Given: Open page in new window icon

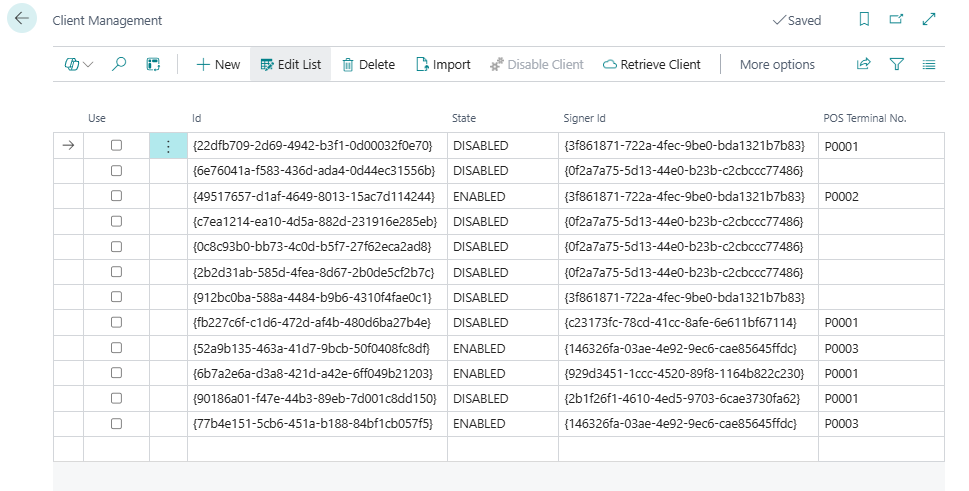Looking at the screenshot, I should coord(896,20).
